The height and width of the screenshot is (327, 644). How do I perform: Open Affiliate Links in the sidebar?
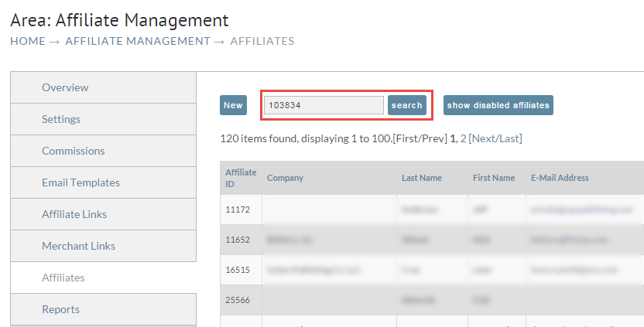104,214
